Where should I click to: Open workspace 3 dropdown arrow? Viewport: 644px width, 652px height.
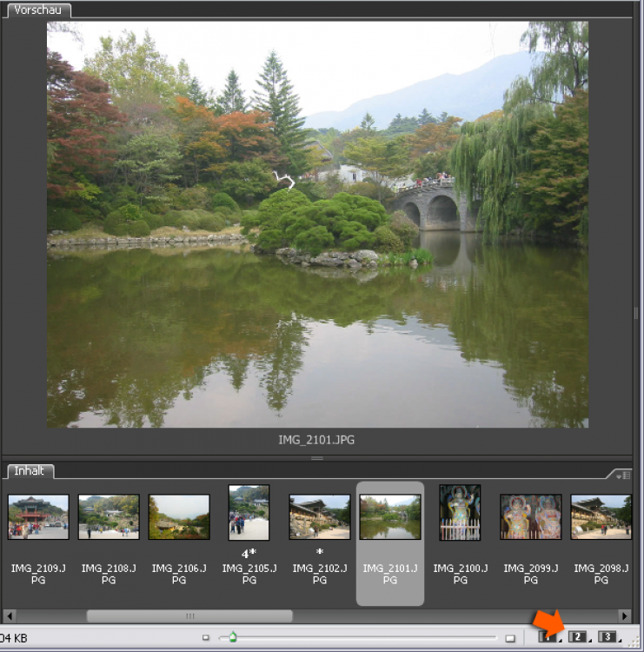tap(620, 641)
